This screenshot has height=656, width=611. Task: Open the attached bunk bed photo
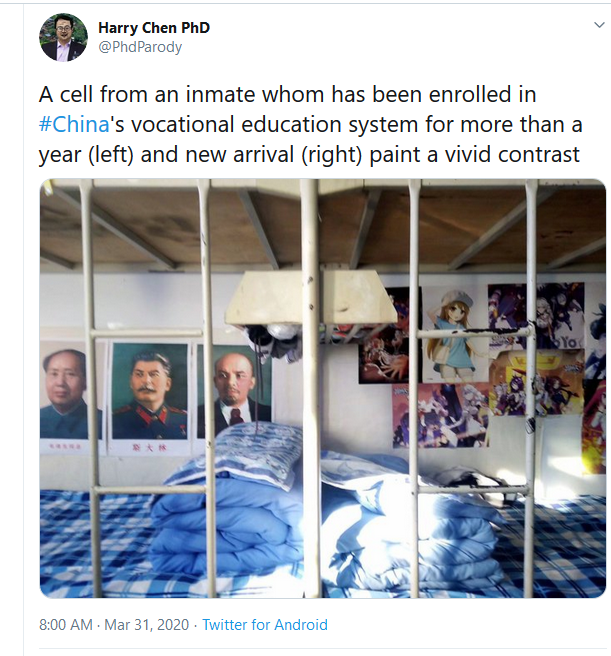pyautogui.click(x=323, y=388)
